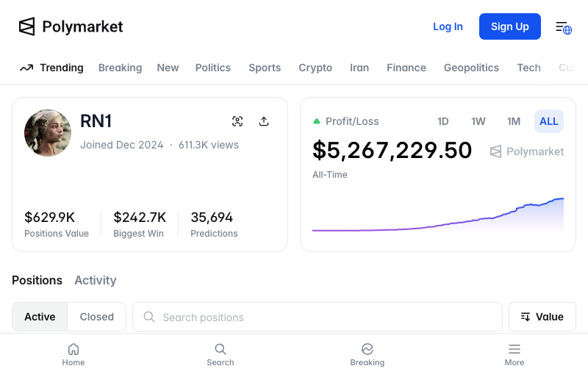Image resolution: width=588 pixels, height=377 pixels.
Task: Switch to the Activity tab
Action: (x=96, y=280)
